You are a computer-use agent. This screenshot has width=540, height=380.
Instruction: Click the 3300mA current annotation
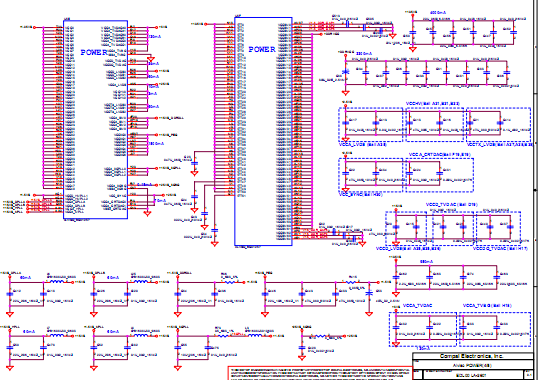tap(364, 54)
